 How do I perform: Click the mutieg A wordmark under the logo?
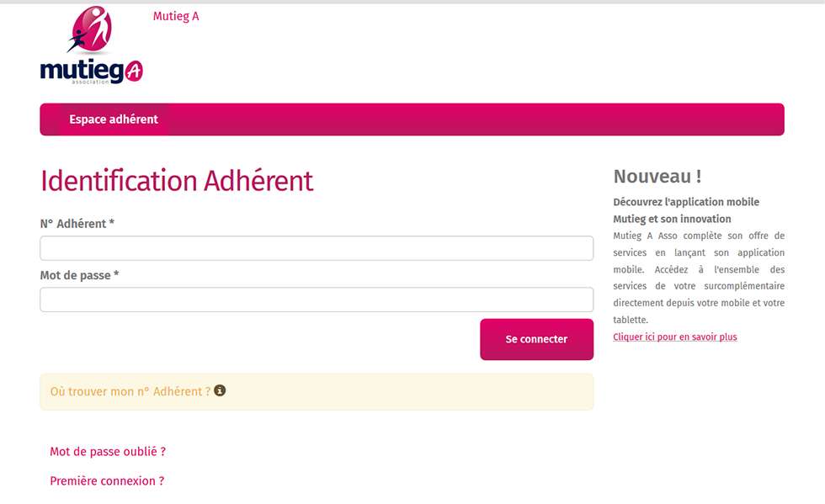[92, 71]
